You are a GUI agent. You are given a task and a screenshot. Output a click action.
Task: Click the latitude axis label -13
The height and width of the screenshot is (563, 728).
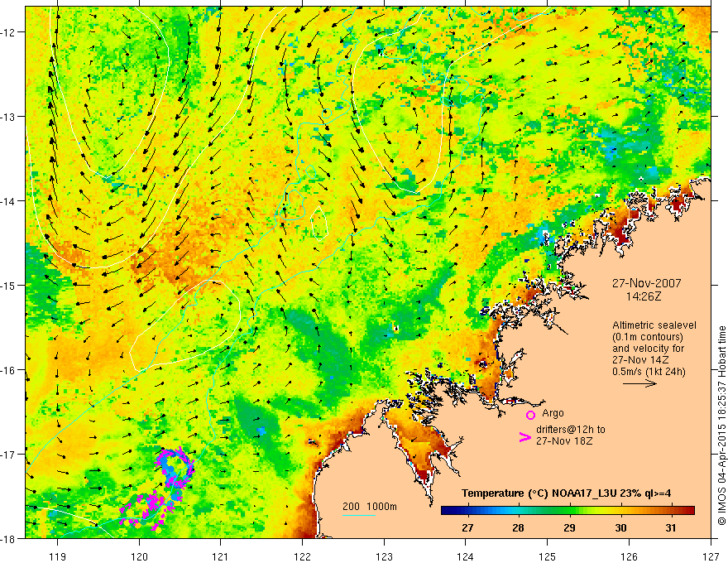pyautogui.click(x=9, y=117)
